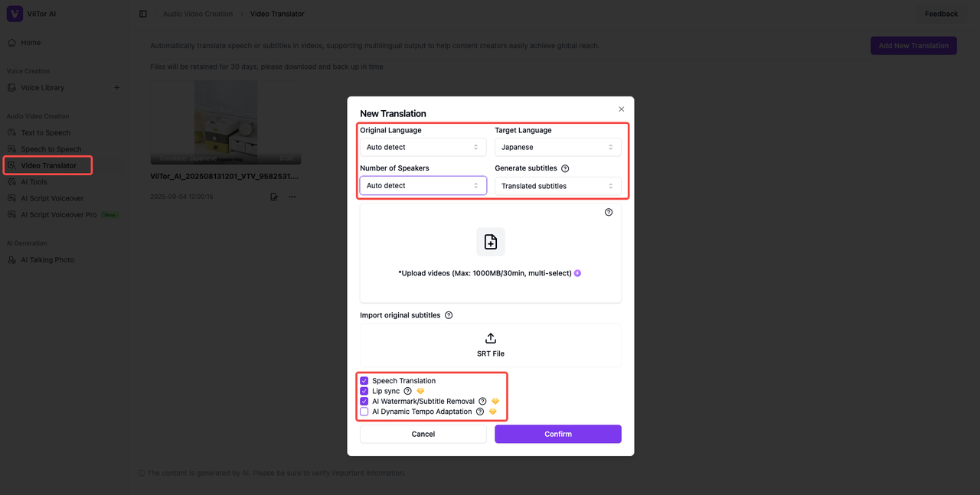This screenshot has width=980, height=495.
Task: Click the plus icon beside Voice Library
Action: 117,88
